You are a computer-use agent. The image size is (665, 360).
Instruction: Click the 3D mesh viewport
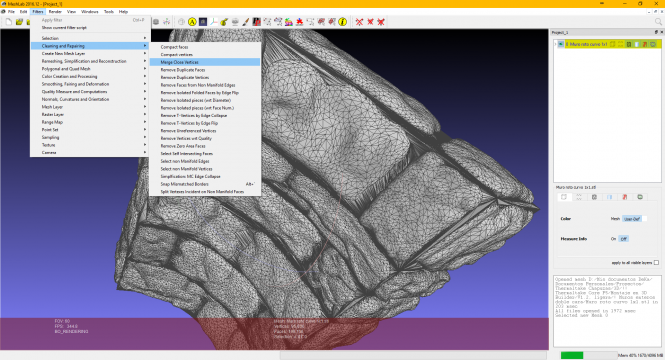click(x=274, y=190)
